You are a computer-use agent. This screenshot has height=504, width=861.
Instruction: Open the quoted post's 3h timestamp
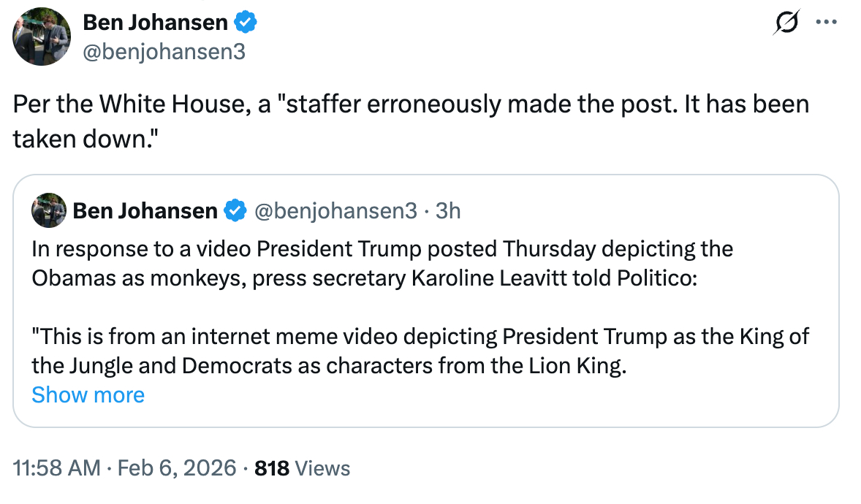tap(447, 212)
